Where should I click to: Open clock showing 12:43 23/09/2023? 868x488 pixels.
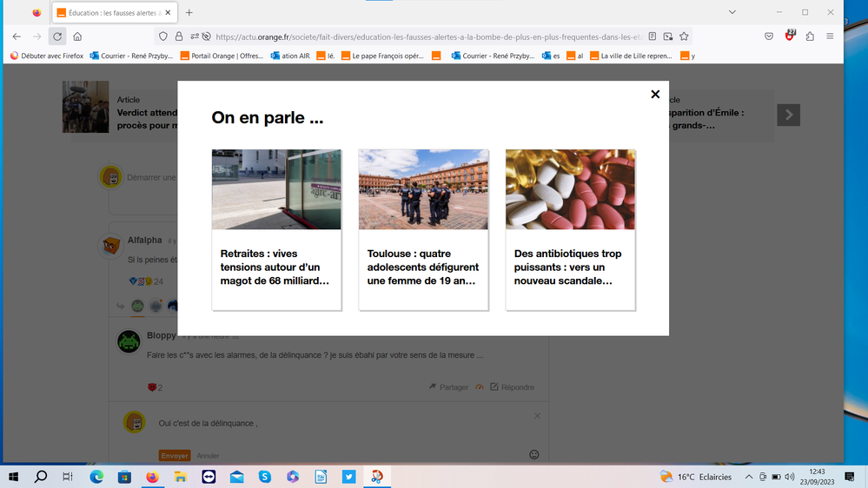pos(817,477)
